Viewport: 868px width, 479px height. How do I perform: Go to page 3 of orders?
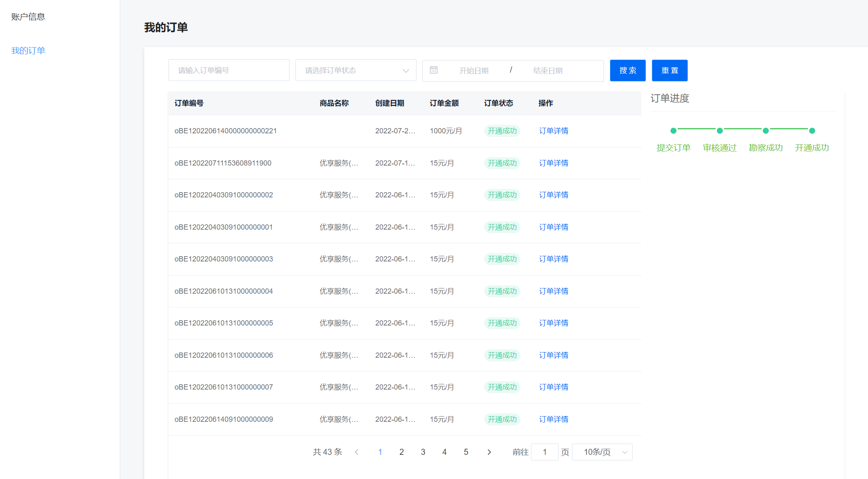pos(423,452)
